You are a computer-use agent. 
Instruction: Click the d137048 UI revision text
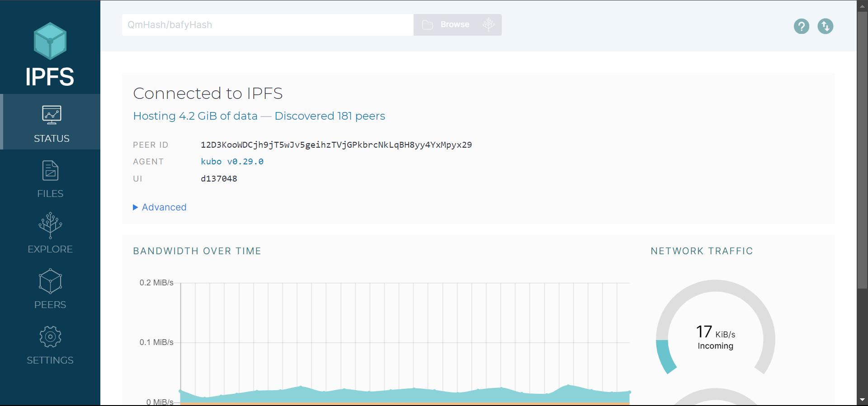[x=219, y=179]
